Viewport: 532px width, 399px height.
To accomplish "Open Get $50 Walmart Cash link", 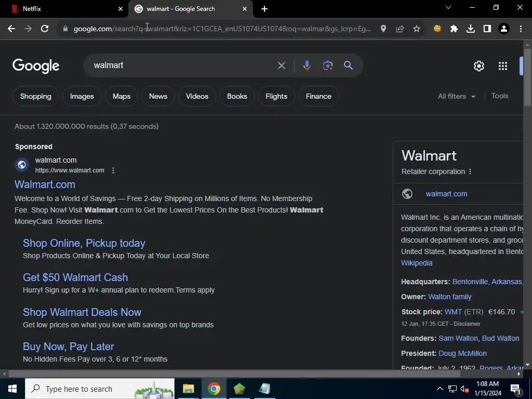I will pyautogui.click(x=75, y=277).
